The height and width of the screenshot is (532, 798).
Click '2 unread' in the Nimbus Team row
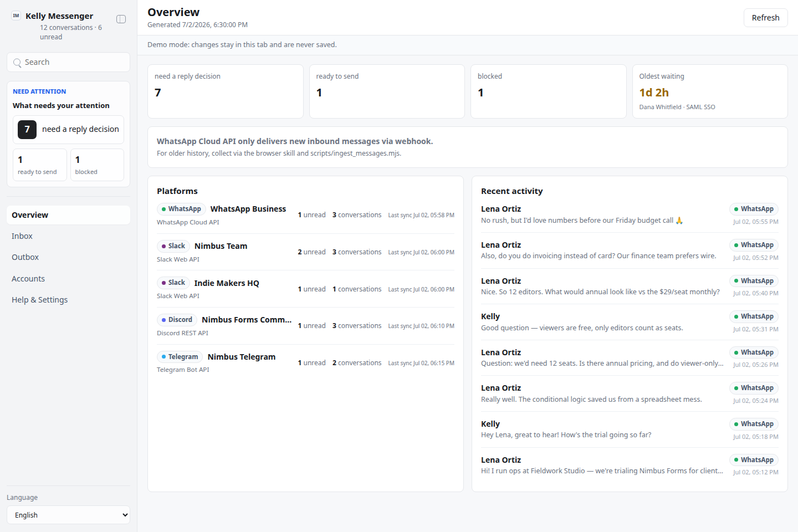click(x=311, y=252)
